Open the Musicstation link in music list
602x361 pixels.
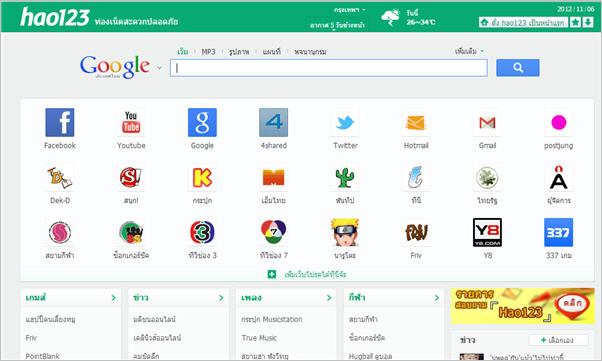click(271, 319)
